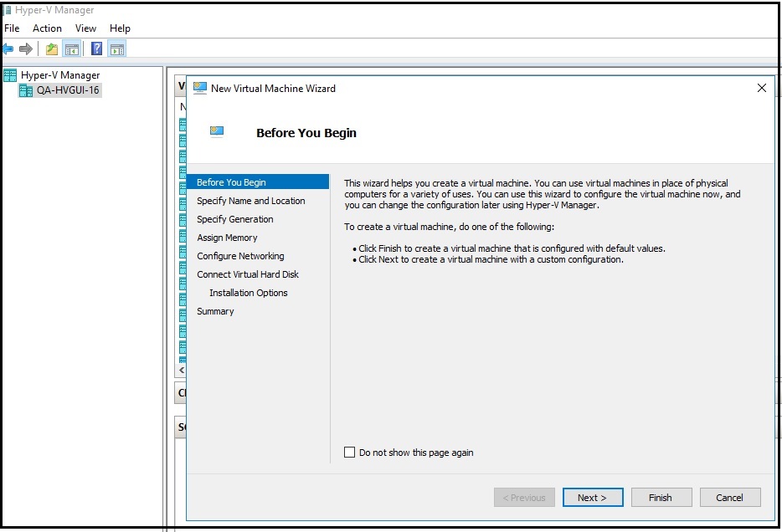Toggle the Show/Hide Action Pane icon
This screenshot has height=532, width=782.
point(117,49)
